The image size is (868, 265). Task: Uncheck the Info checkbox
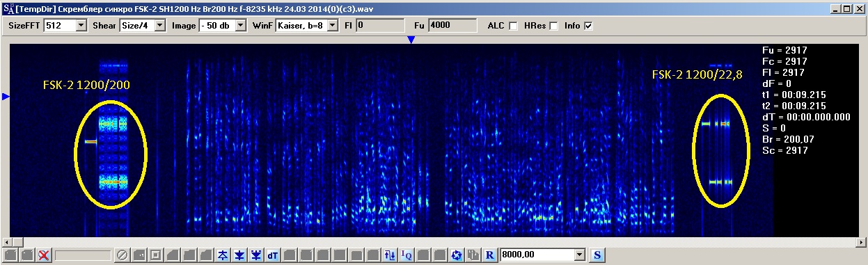(589, 26)
